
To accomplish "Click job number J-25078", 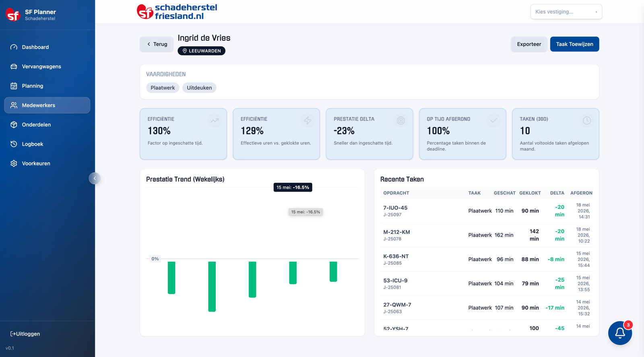I will (x=392, y=239).
